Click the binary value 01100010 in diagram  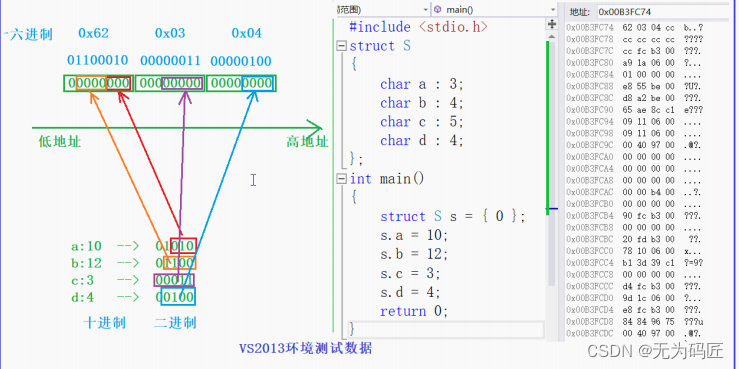[98, 61]
